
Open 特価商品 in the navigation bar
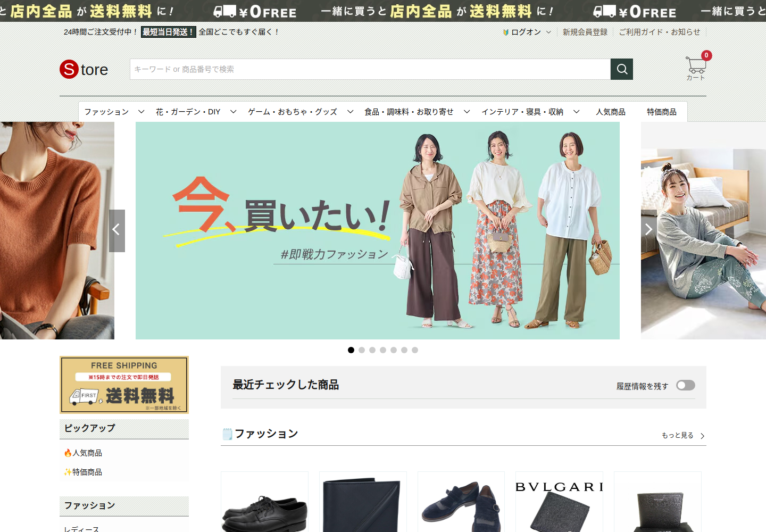tap(662, 112)
